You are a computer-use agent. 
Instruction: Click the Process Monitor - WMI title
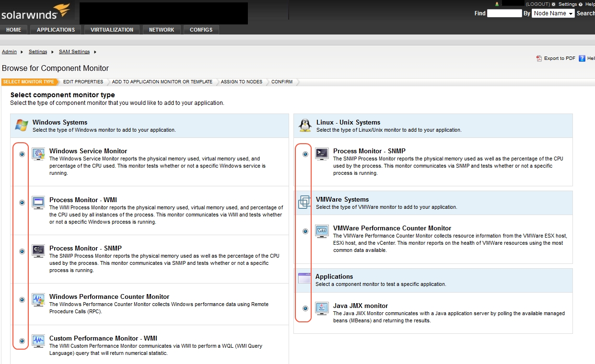click(83, 200)
